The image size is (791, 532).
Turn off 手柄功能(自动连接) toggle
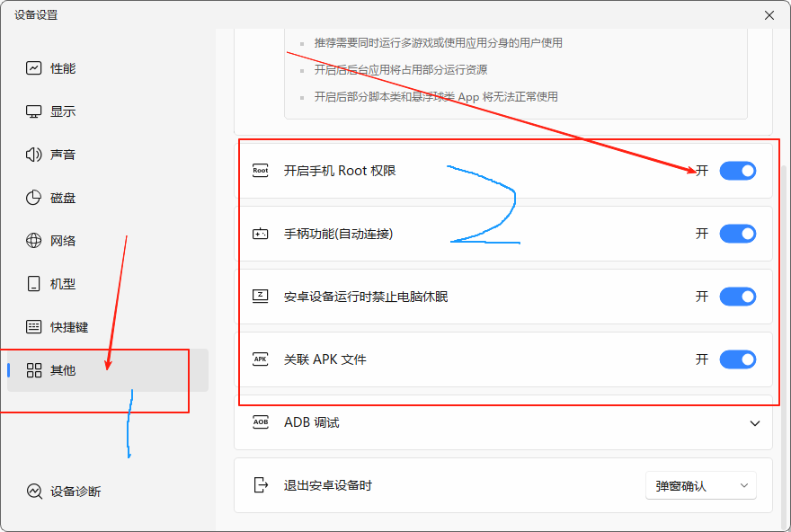pyautogui.click(x=738, y=234)
